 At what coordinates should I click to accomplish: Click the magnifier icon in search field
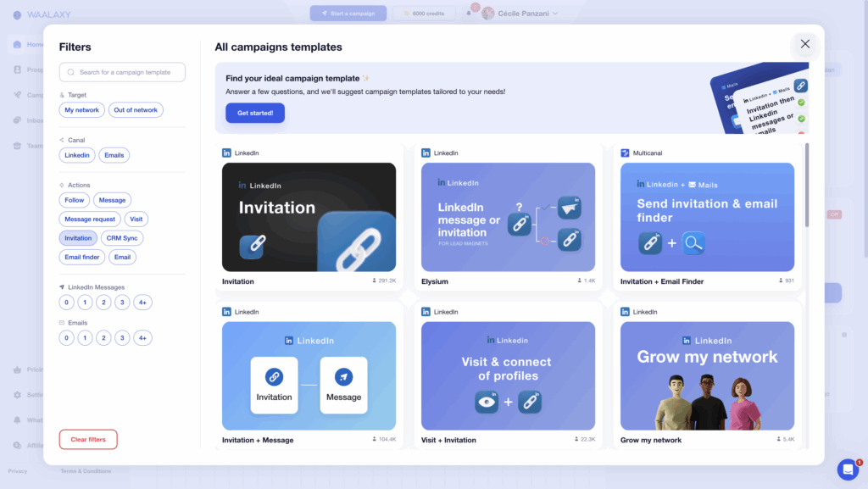71,73
